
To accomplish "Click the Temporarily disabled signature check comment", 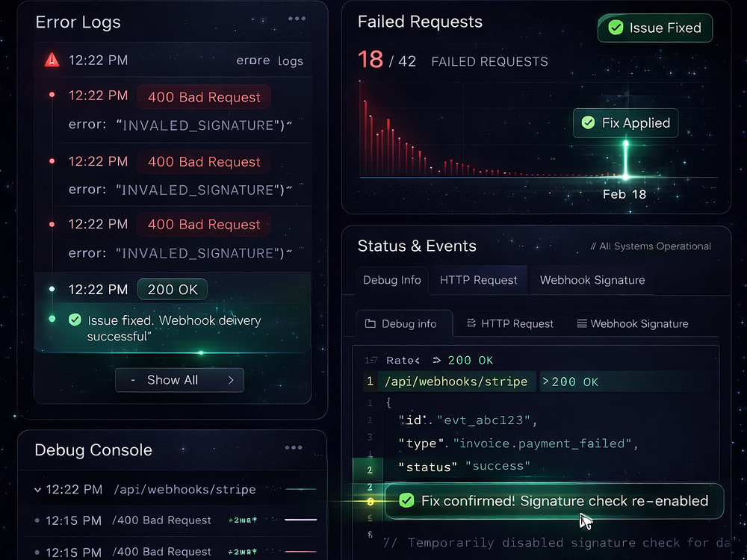I will pyautogui.click(x=557, y=543).
